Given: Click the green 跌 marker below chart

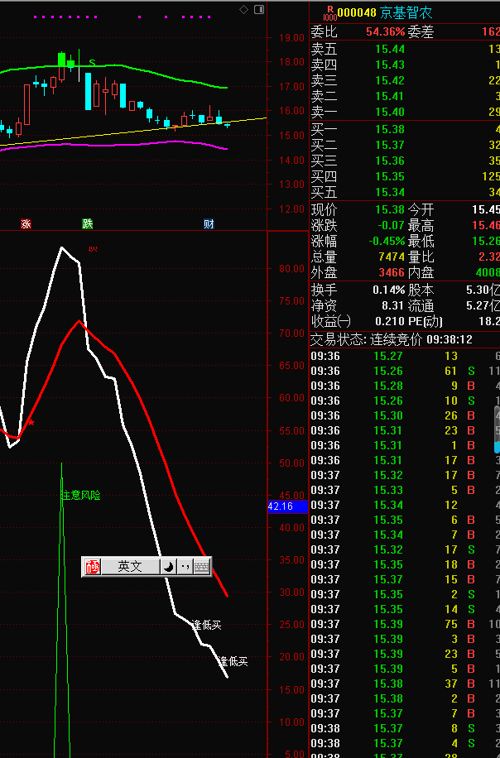Looking at the screenshot, I should (88, 223).
